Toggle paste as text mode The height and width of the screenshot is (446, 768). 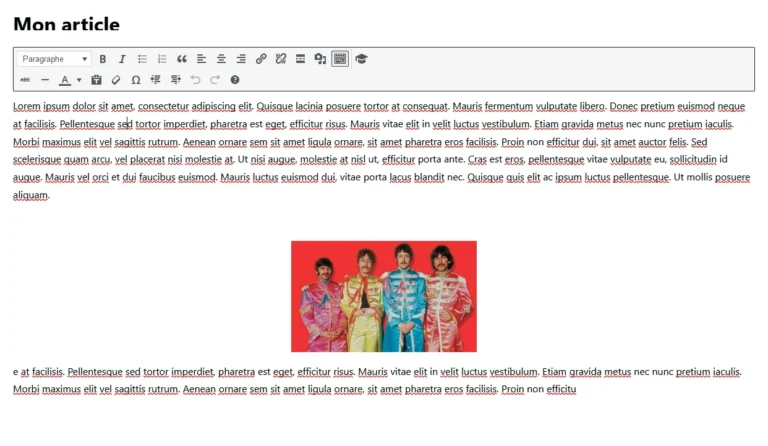point(96,80)
